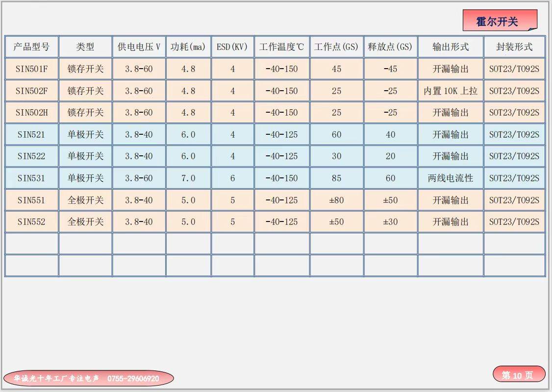Select the 工作温度℃ column header
The height and width of the screenshot is (392, 552).
(x=282, y=47)
